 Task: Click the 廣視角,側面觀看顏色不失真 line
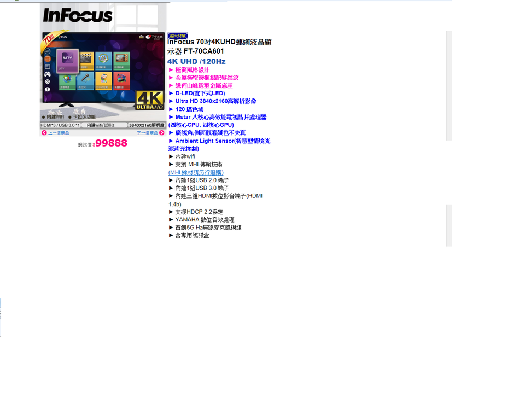pyautogui.click(x=207, y=133)
